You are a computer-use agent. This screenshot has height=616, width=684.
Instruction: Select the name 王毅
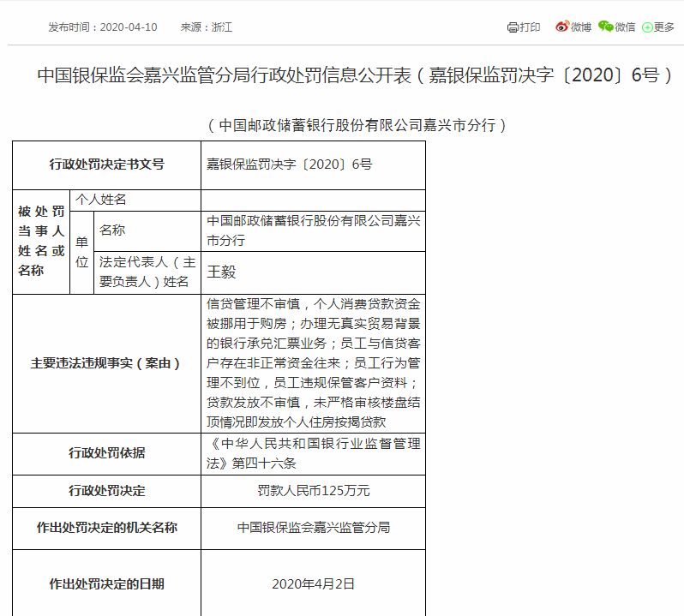(x=221, y=272)
